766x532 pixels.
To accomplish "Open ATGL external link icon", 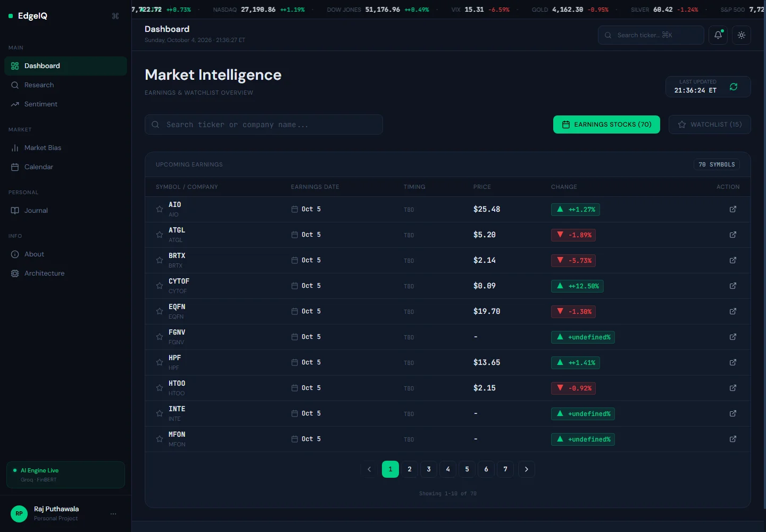I will pos(733,235).
